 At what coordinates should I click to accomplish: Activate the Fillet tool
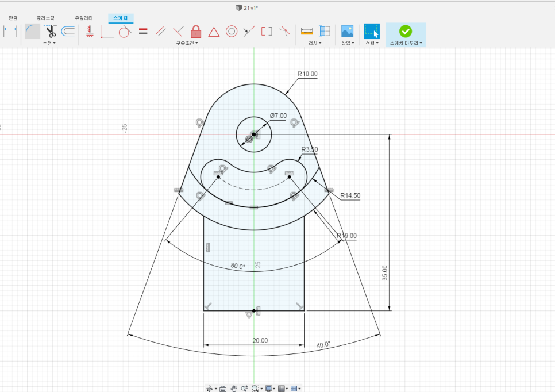(33, 32)
